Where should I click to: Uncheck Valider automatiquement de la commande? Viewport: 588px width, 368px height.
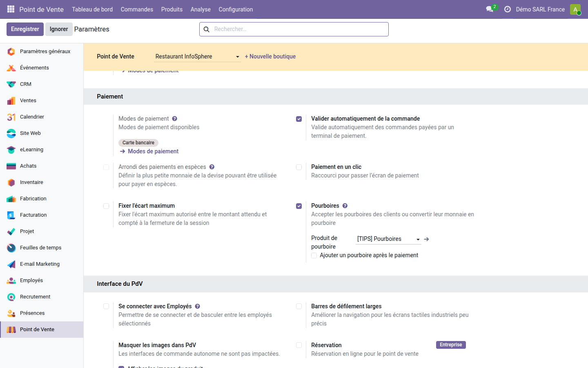(x=299, y=119)
